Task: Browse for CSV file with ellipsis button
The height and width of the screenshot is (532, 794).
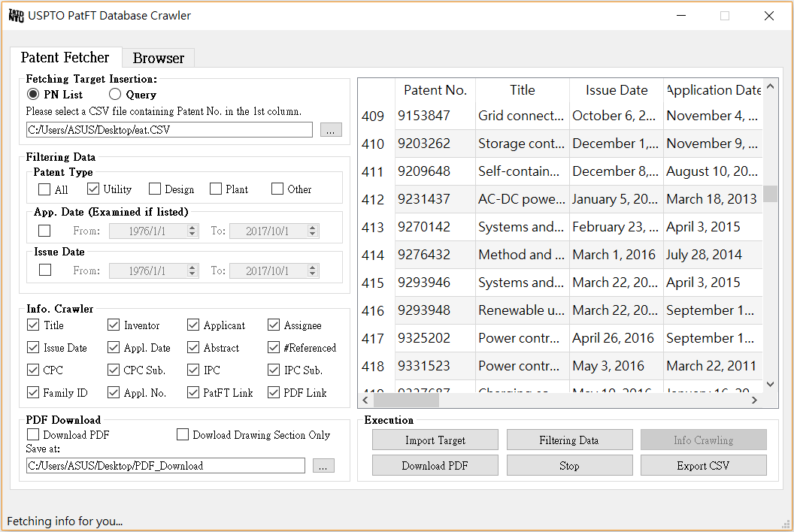Action: pos(331,130)
